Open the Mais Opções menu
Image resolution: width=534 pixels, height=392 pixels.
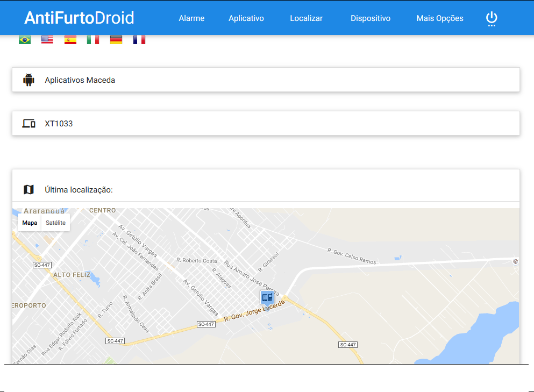click(x=440, y=18)
